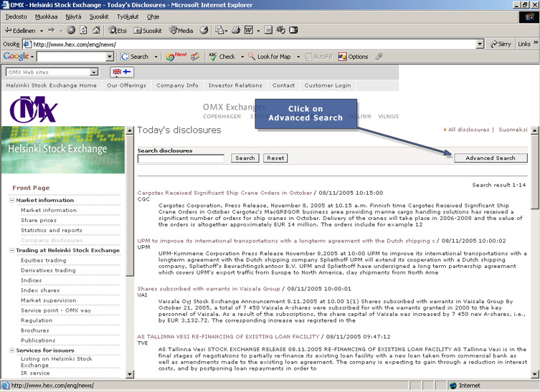Click the spell Check toolbar button
The width and height of the screenshot is (540, 392).
222,57
